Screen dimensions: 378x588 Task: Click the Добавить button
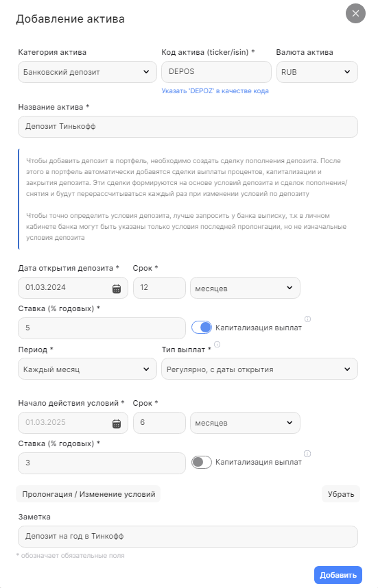point(338,575)
